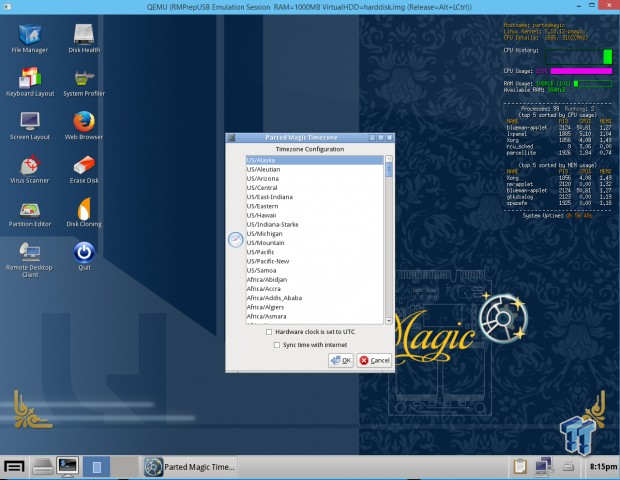Enable Hardware clock is set to UTC
Screen dimensions: 620x480
pyautogui.click(x=269, y=332)
